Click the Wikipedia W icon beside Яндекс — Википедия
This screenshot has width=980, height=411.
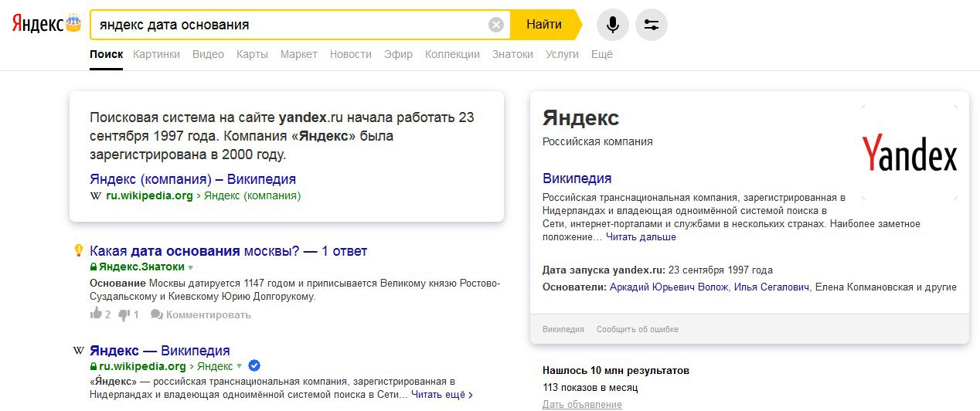click(78, 351)
